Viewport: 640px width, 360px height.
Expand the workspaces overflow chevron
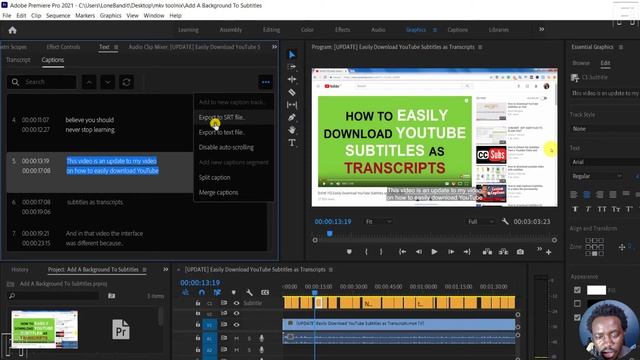point(542,29)
